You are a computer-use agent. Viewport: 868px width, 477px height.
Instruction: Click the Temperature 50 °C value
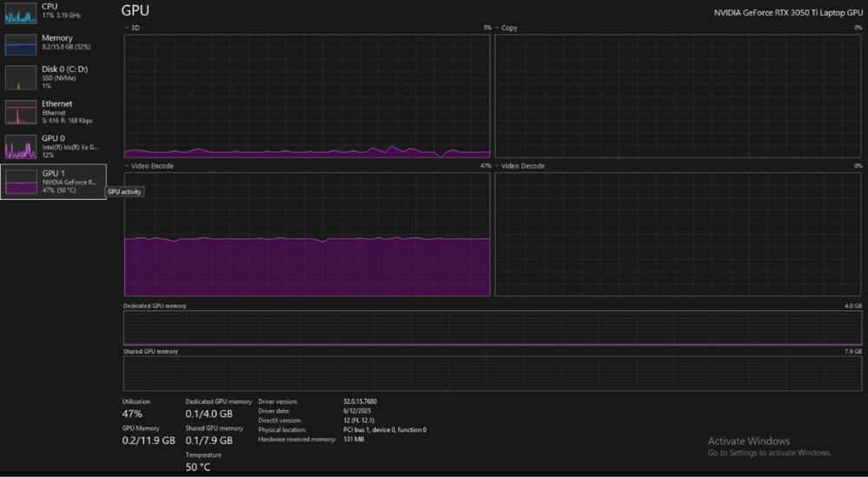click(198, 467)
